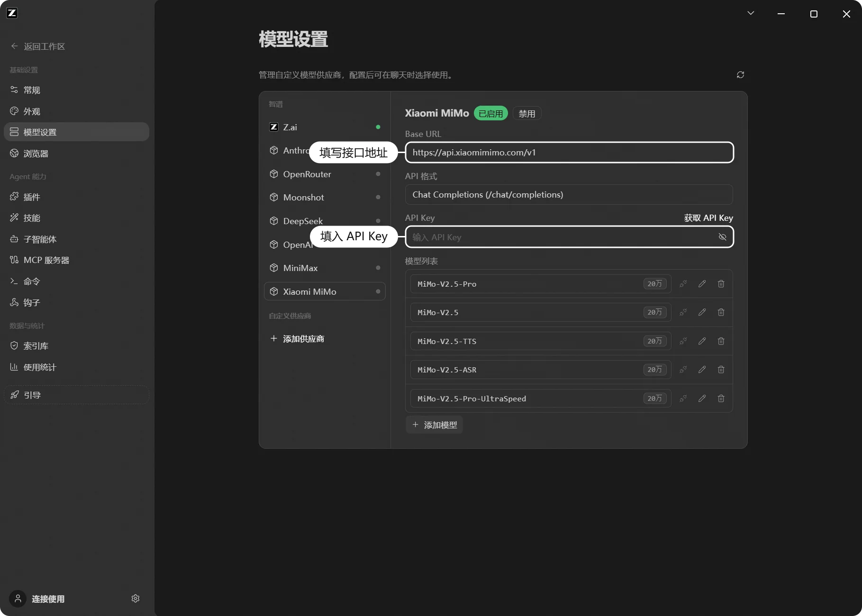Click the MiMo-V2.5-TTS model name field
The image size is (862, 616).
click(541, 341)
